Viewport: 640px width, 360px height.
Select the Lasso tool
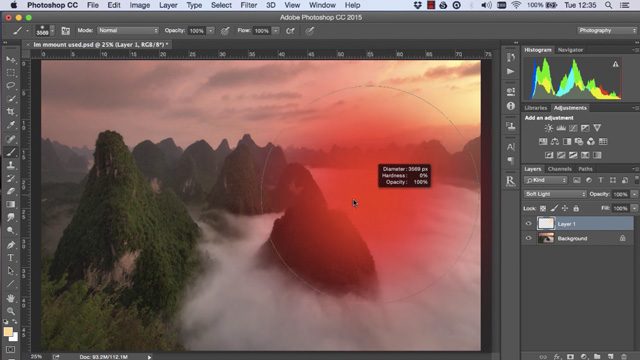[11, 85]
